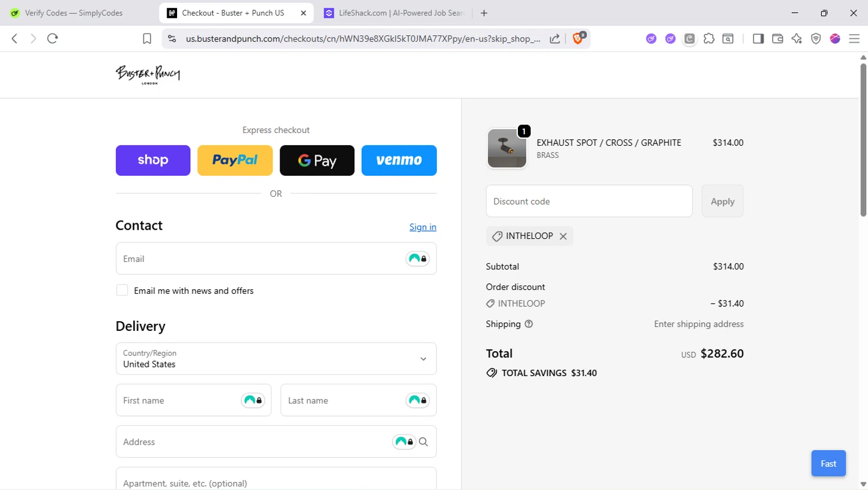The image size is (868, 490).
Task: Pay with Shop Pay button
Action: [153, 160]
